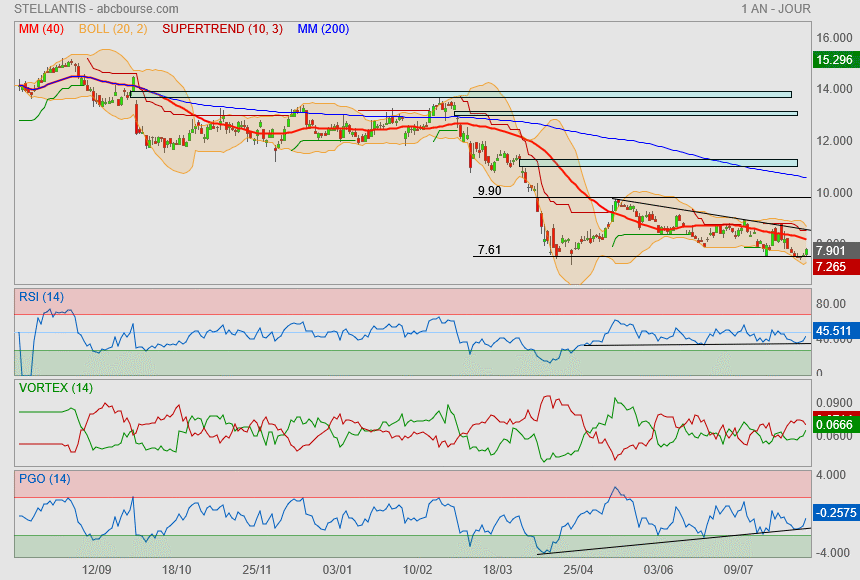Click the 03/01 date axis label
The height and width of the screenshot is (580, 860).
pyautogui.click(x=337, y=570)
